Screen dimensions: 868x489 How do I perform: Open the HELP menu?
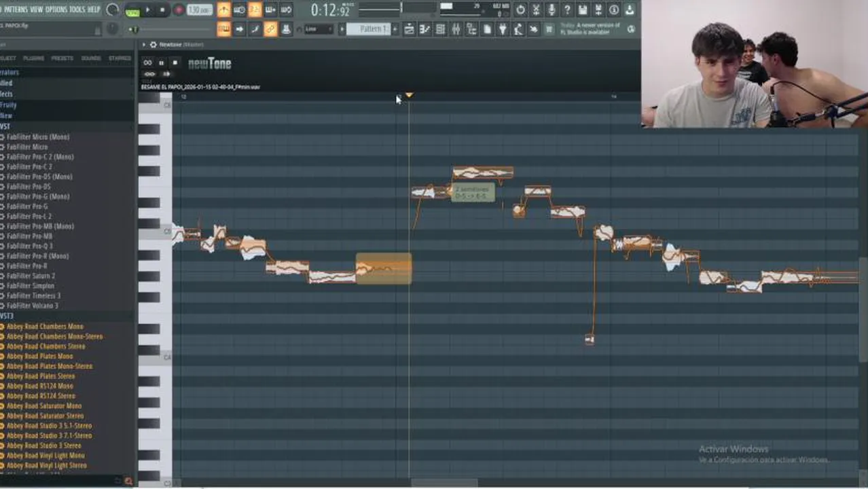[x=94, y=10]
